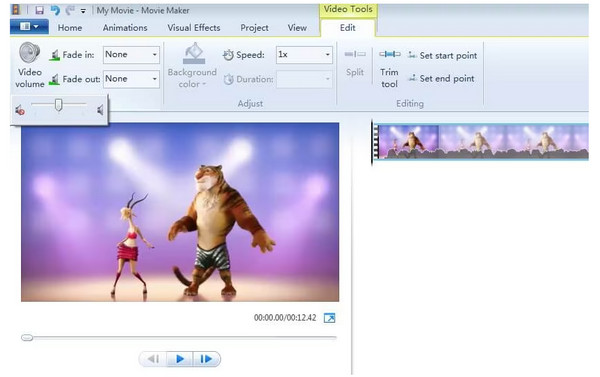Click the Movie Maker app icon in title bar
Screen dimensions: 600x377
point(16,10)
